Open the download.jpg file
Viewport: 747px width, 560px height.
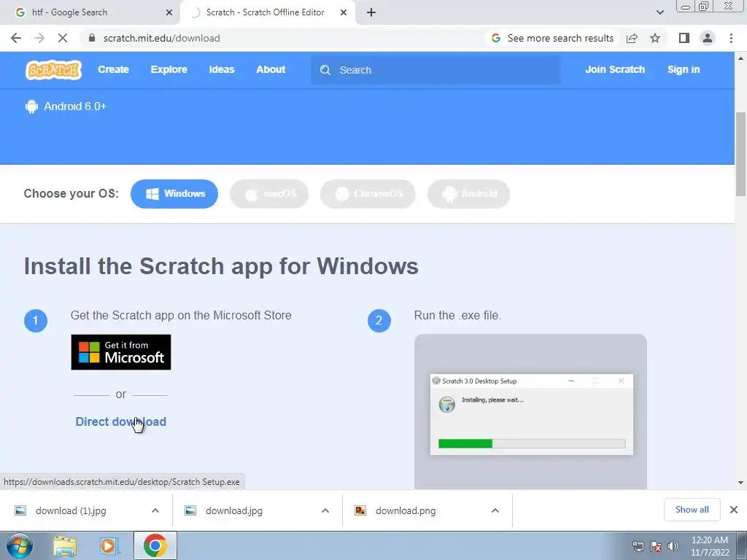234,510
